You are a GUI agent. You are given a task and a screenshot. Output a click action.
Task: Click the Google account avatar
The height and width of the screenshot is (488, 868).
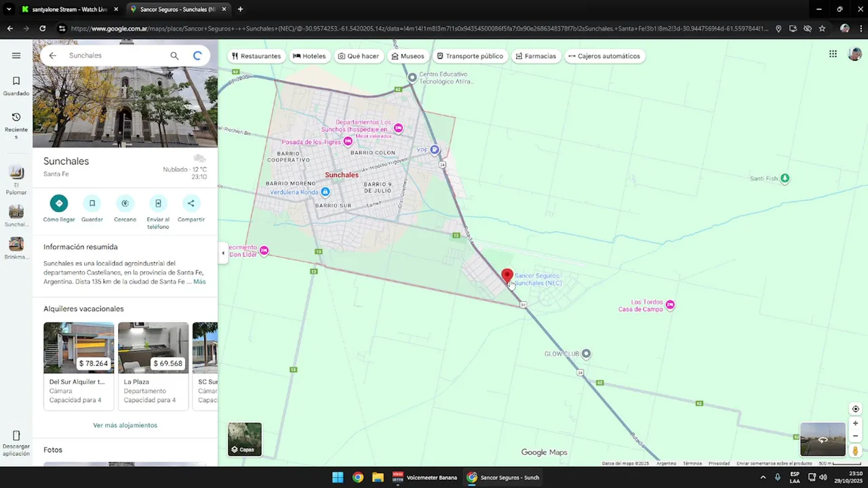click(854, 54)
